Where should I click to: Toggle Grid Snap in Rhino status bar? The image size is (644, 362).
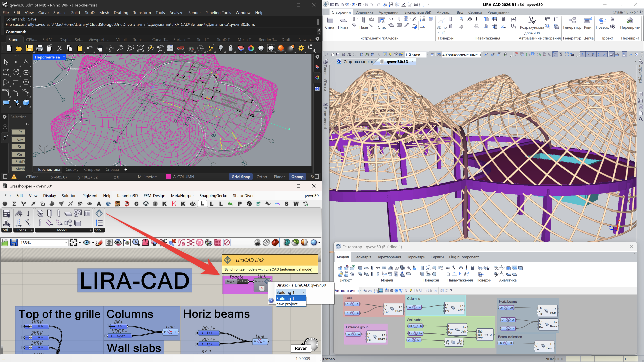pos(240,177)
